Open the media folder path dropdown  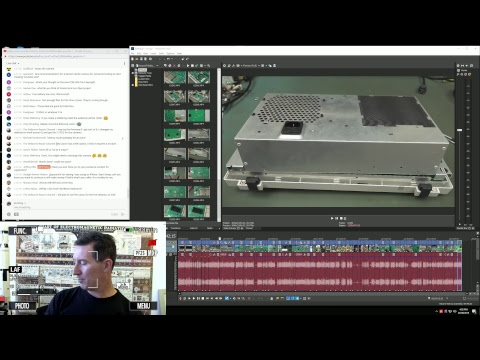(157, 66)
